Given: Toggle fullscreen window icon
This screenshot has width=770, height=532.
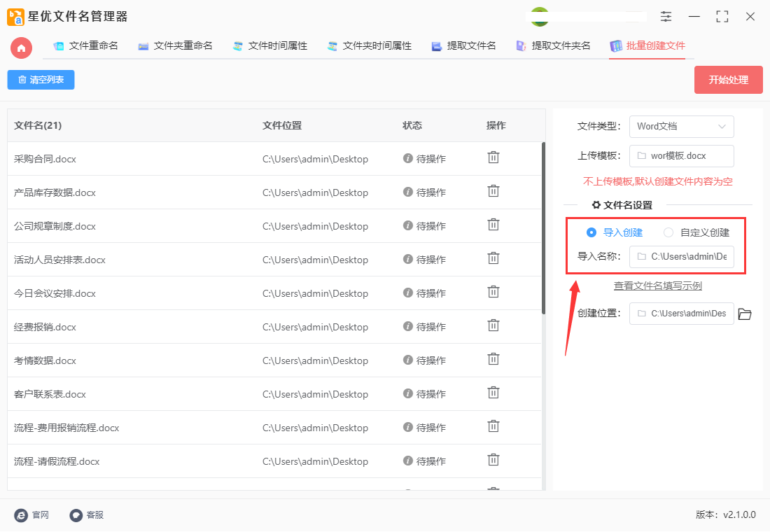Looking at the screenshot, I should coord(722,16).
